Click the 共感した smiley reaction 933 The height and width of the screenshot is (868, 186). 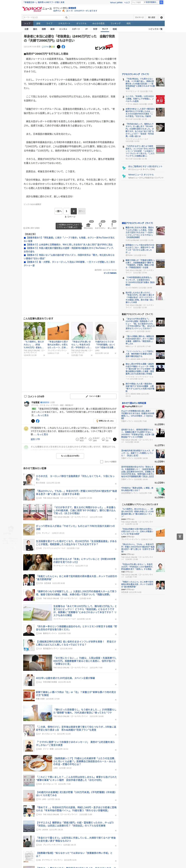pyautogui.click(x=81, y=439)
